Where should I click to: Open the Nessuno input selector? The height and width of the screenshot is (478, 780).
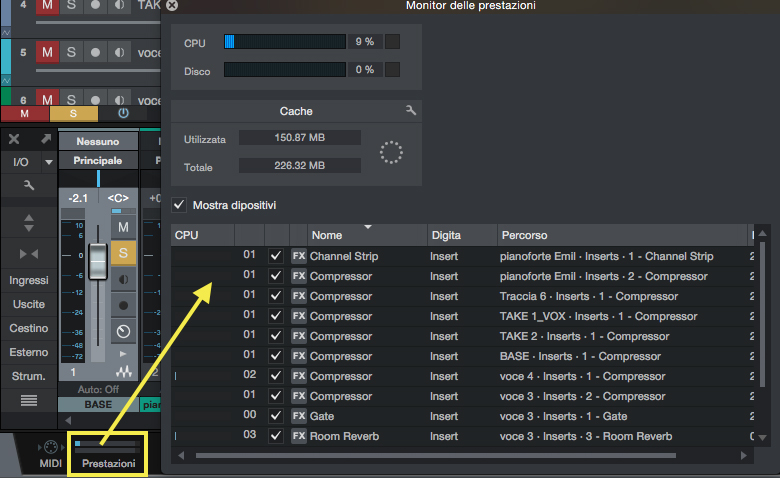[x=98, y=141]
